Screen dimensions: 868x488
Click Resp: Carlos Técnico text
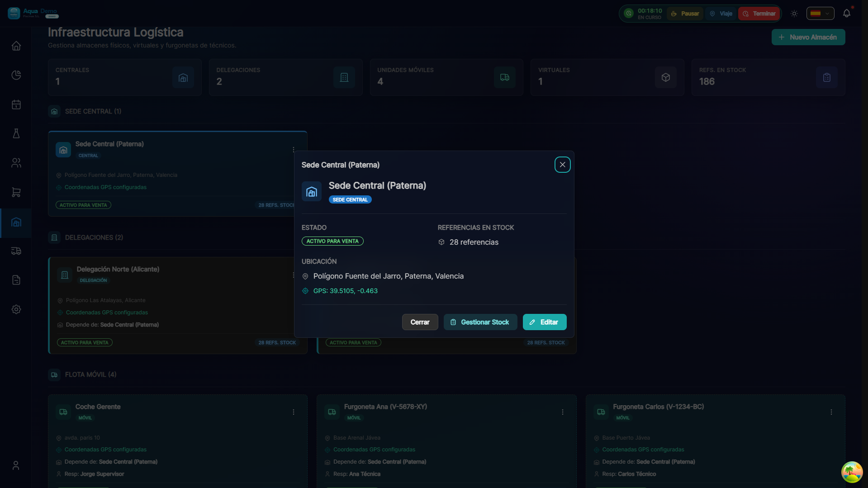[x=629, y=474]
